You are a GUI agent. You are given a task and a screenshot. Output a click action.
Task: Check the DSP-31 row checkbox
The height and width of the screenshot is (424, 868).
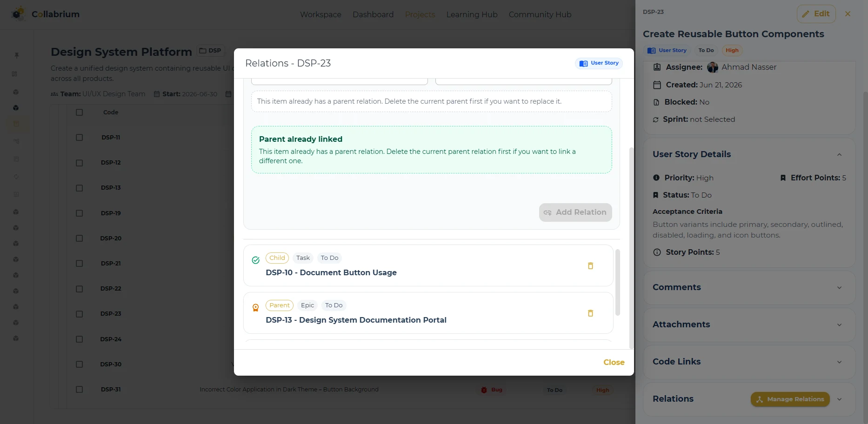[79, 390]
